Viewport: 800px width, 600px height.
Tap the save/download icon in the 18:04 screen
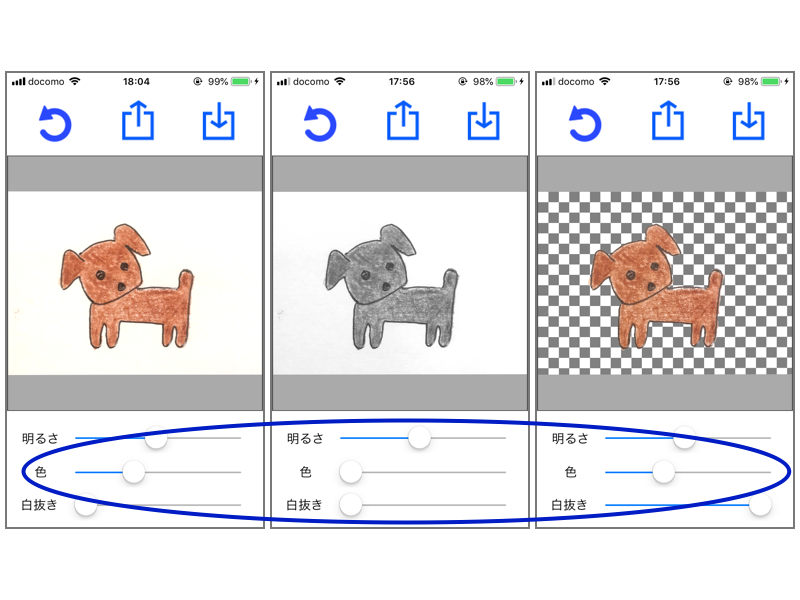coord(218,121)
